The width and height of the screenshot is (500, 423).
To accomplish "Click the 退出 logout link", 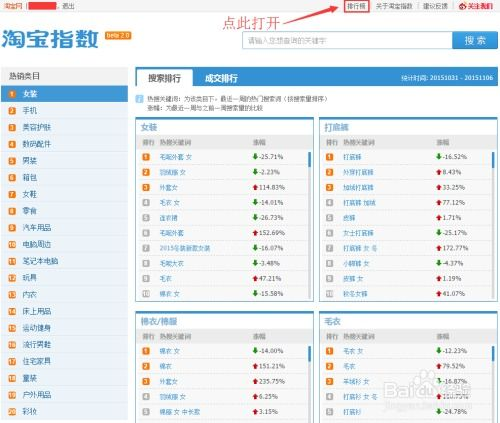I will coord(68,6).
